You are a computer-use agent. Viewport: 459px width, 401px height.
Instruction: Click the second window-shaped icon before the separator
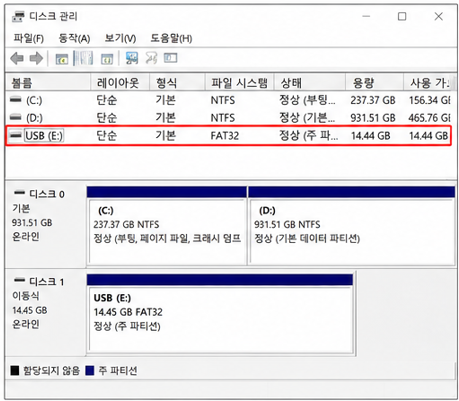click(x=107, y=59)
